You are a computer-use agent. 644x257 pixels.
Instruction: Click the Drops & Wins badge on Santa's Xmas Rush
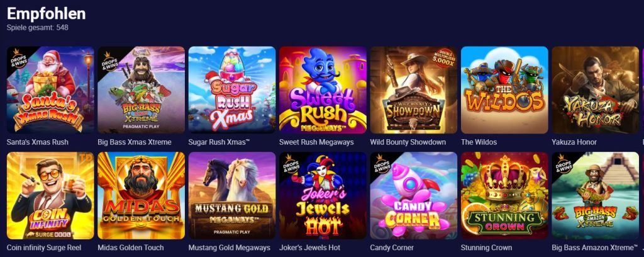tap(17, 58)
